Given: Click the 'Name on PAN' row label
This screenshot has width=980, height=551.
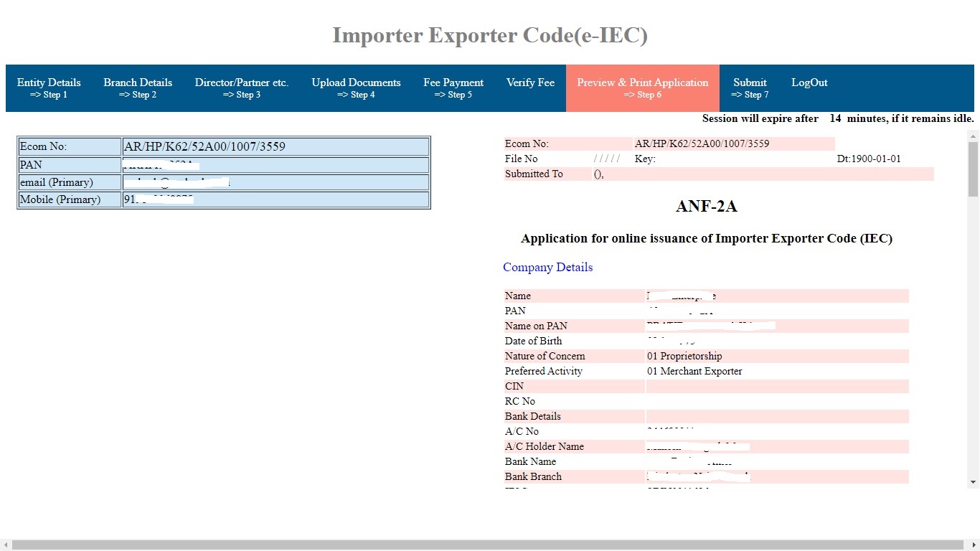Looking at the screenshot, I should [536, 326].
